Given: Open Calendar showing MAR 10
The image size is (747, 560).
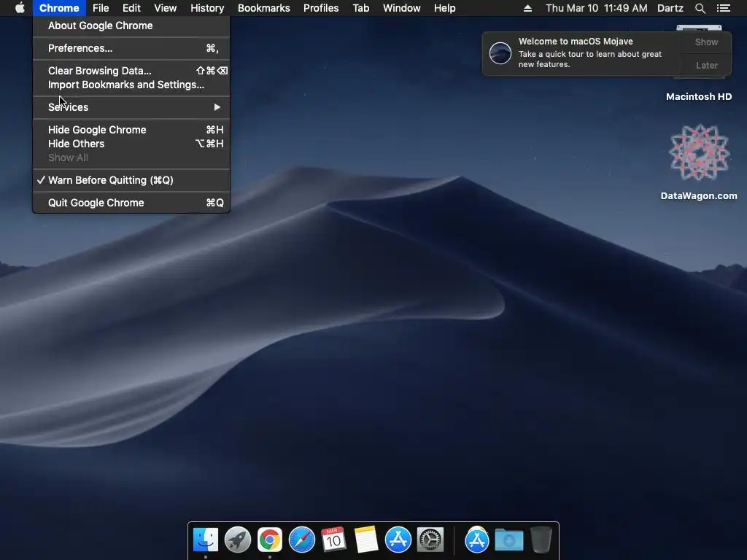Looking at the screenshot, I should [333, 540].
